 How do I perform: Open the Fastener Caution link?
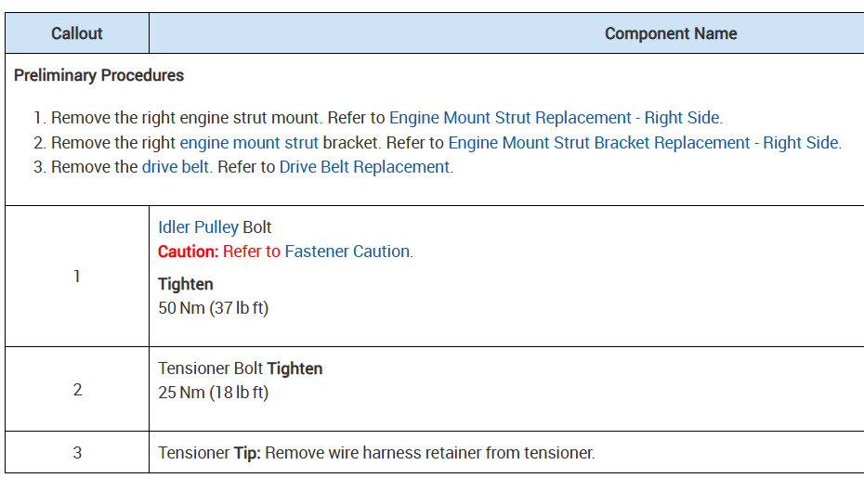(x=347, y=252)
